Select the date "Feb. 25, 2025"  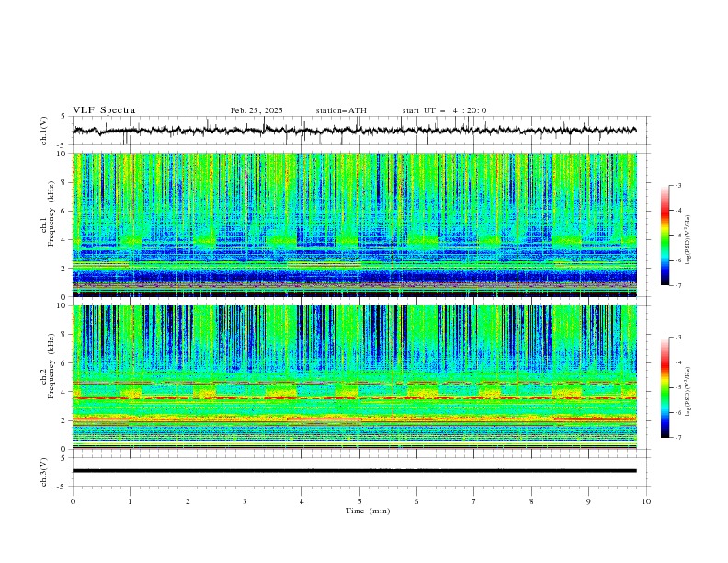pyautogui.click(x=256, y=110)
